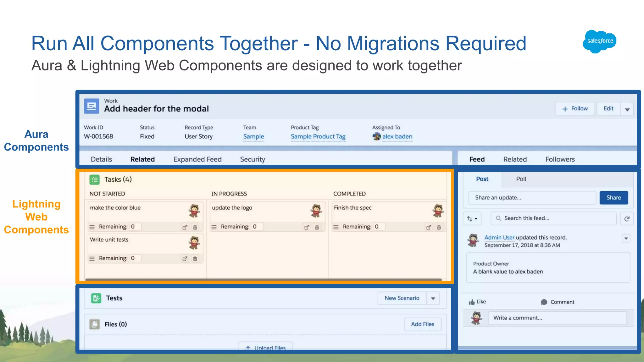Click the 'COMPLETED' column heading

[349, 194]
